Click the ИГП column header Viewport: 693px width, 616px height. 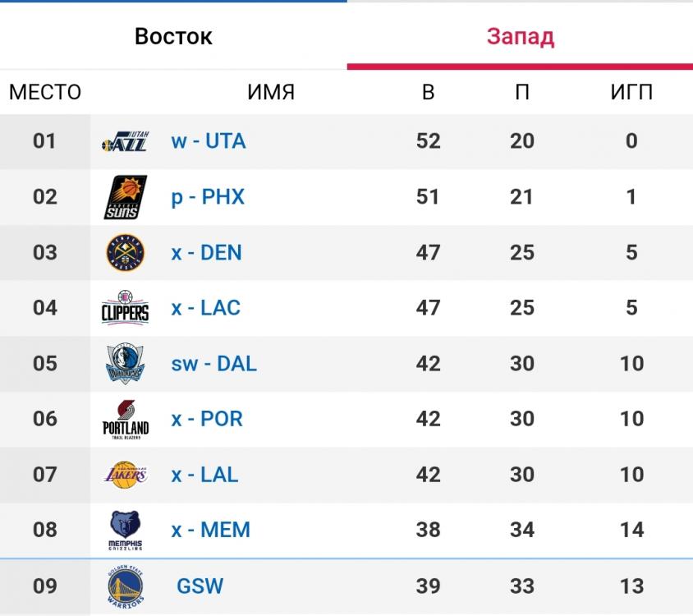point(631,92)
